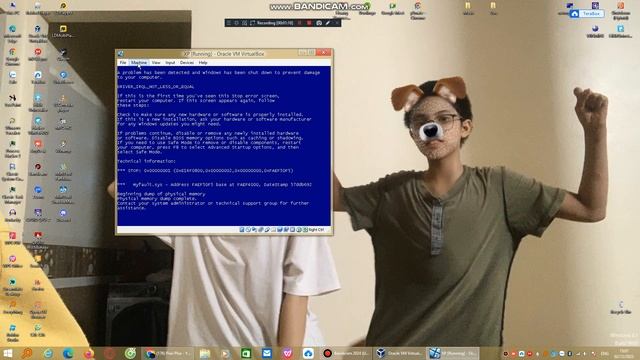This screenshot has height=360, width=640.
Task: Select the This PC desktop icon
Action: (x=13, y=8)
